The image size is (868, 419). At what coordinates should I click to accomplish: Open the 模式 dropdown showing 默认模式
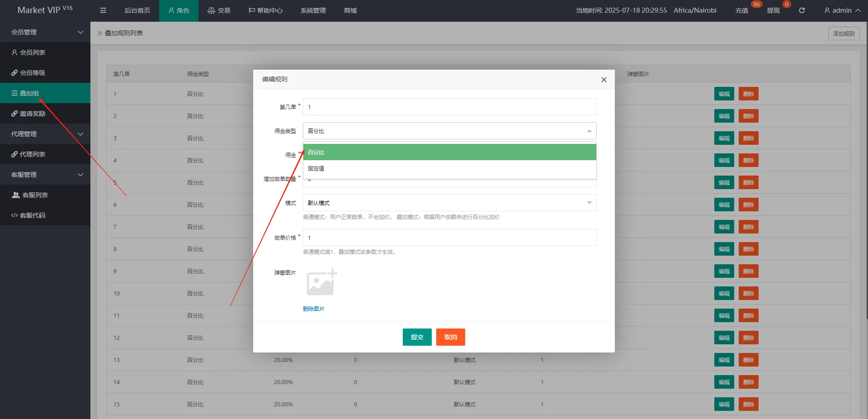pyautogui.click(x=449, y=203)
